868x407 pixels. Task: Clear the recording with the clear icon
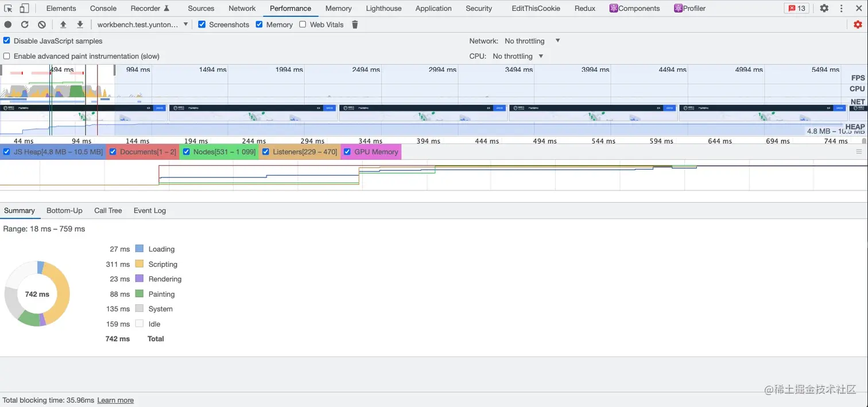coord(42,25)
